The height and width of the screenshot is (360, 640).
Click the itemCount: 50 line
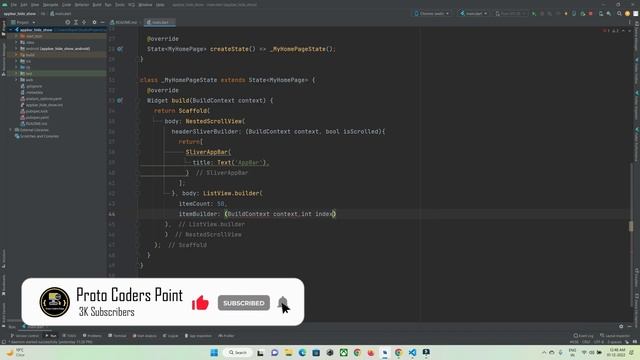coord(202,203)
